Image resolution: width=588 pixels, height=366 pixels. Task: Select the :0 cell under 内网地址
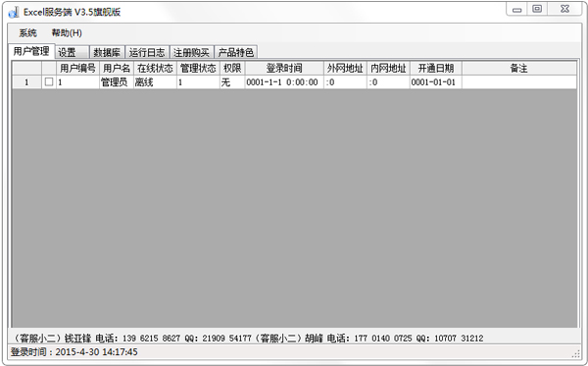pos(388,82)
